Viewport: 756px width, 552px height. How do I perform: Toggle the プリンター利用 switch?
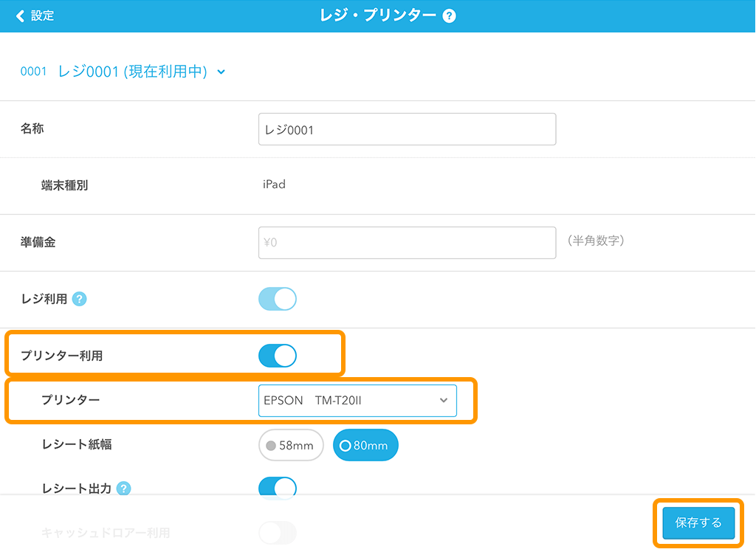click(x=278, y=356)
